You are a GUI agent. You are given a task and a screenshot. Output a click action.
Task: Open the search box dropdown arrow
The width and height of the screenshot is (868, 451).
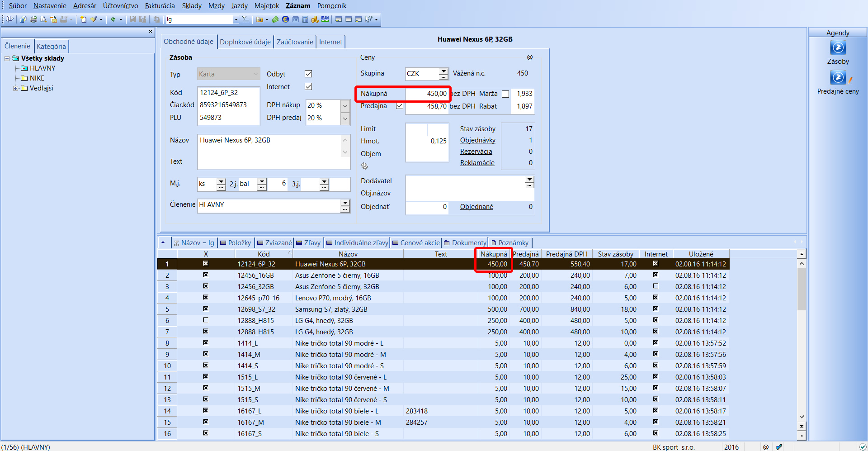[x=236, y=19]
